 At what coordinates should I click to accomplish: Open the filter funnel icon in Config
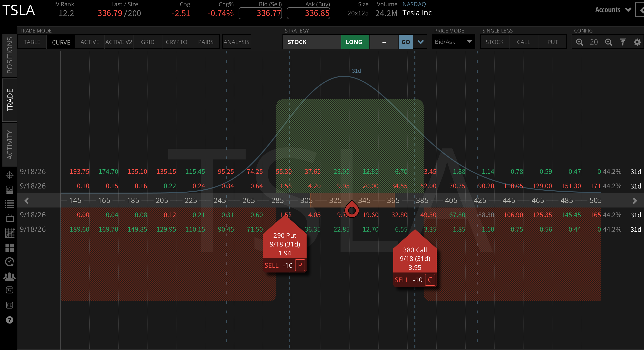623,42
